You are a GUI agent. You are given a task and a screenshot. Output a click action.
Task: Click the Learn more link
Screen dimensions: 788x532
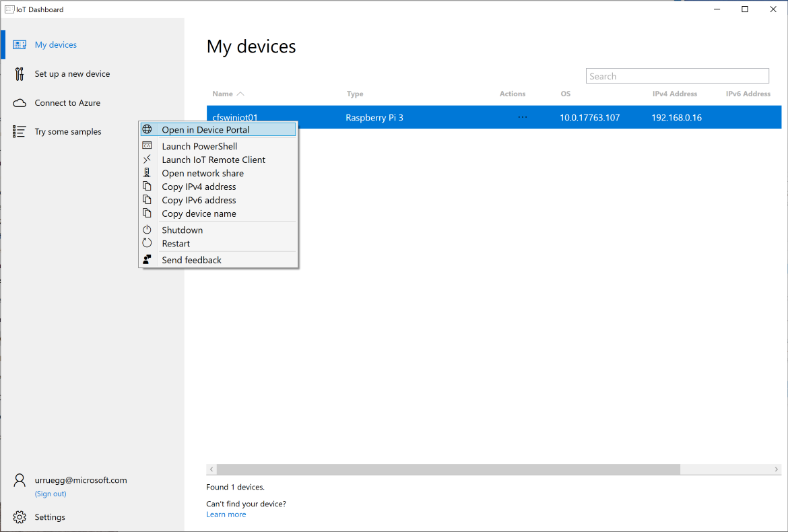point(226,514)
